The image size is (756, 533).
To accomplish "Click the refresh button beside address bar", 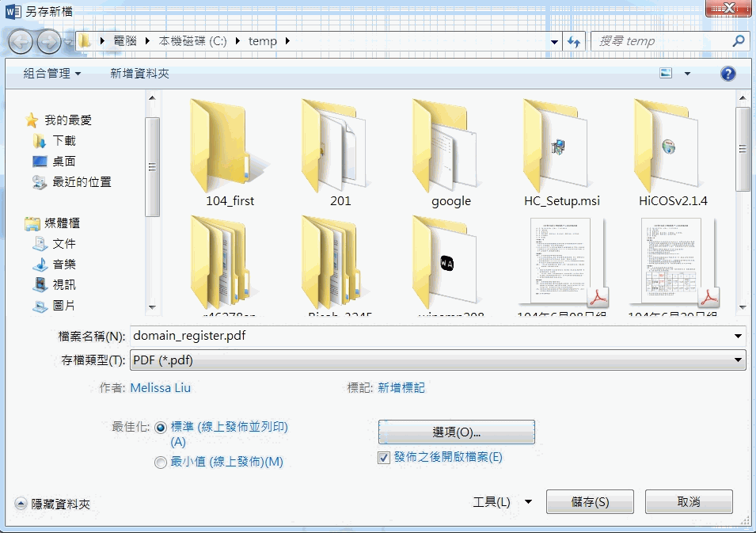I will pyautogui.click(x=575, y=41).
